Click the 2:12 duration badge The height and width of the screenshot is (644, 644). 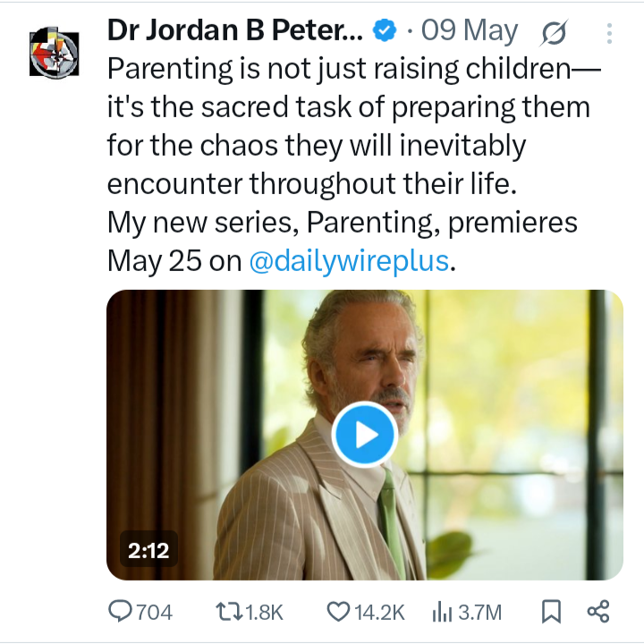(148, 550)
